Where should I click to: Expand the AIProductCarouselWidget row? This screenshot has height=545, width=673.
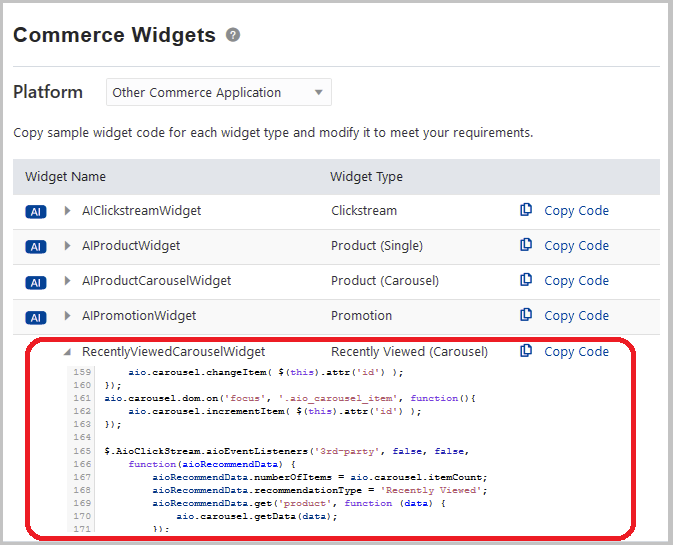pyautogui.click(x=68, y=281)
